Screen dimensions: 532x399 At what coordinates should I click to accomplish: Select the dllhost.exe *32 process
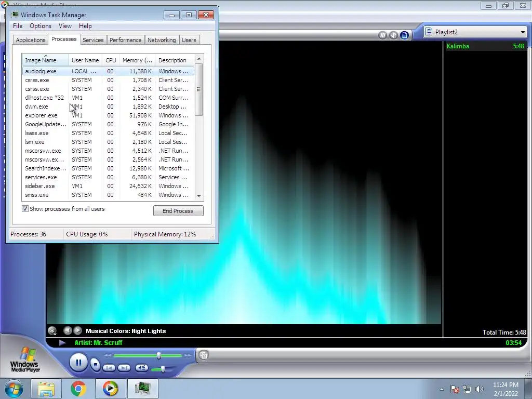point(108,98)
